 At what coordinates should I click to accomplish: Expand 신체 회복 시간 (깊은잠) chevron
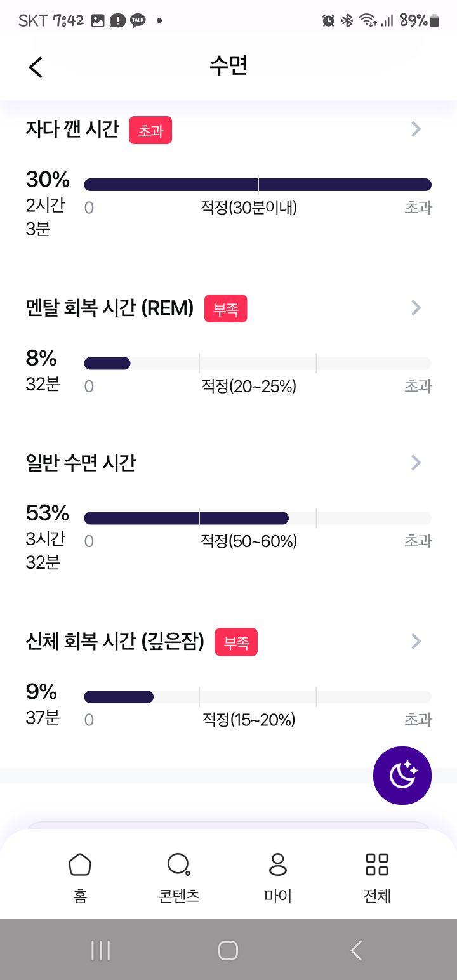pyautogui.click(x=416, y=641)
